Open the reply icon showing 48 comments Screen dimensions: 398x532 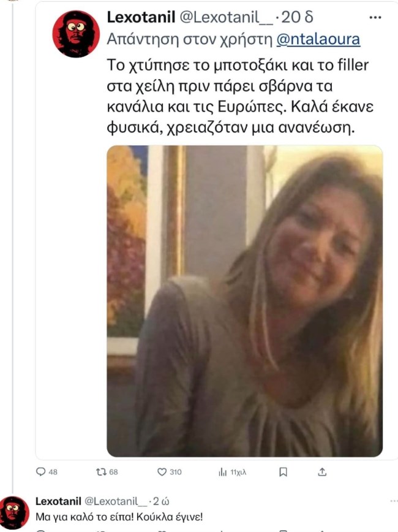click(x=40, y=471)
